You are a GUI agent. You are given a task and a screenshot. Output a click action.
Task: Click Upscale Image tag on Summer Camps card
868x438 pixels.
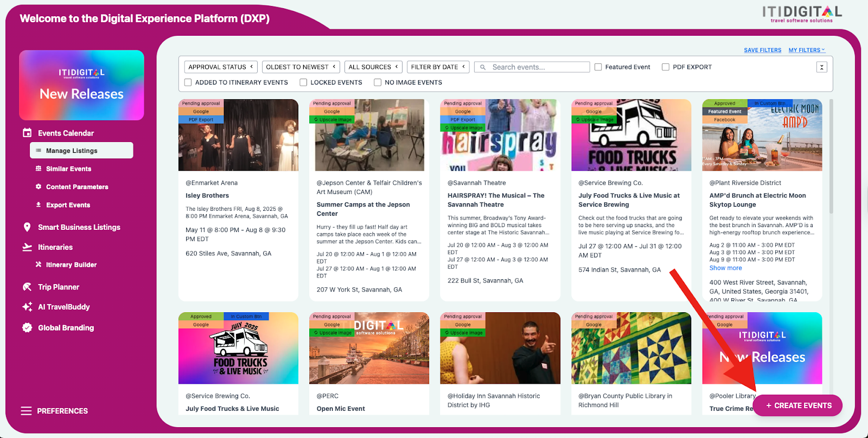click(x=332, y=120)
